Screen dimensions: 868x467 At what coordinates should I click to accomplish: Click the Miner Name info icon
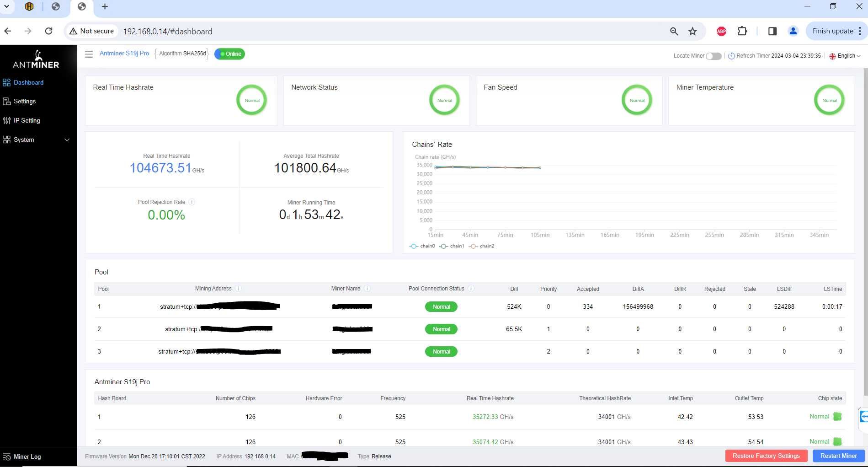[367, 289]
